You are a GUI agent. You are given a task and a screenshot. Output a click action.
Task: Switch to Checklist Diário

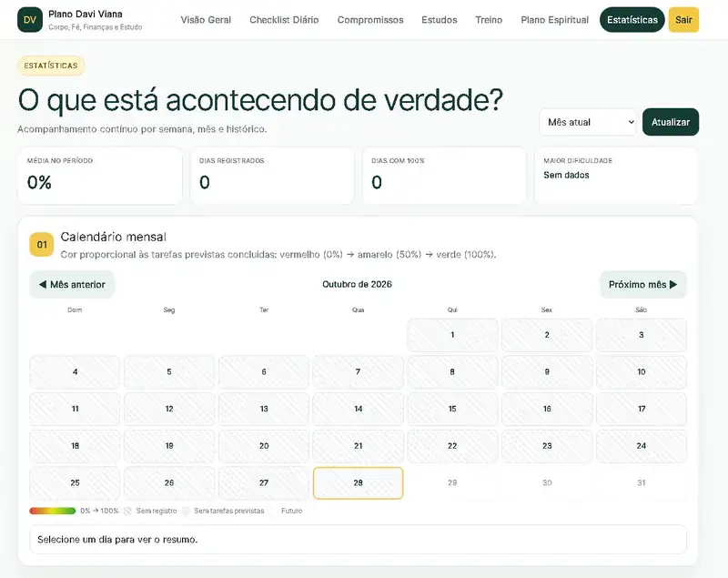point(284,20)
